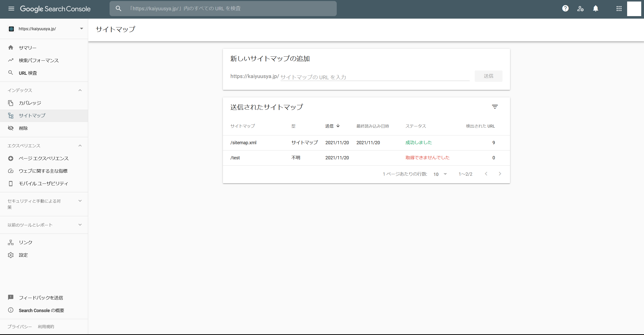Screen dimensions: 644x335
Task: Click the sort arrow next to 送信 column
Action: [338, 126]
